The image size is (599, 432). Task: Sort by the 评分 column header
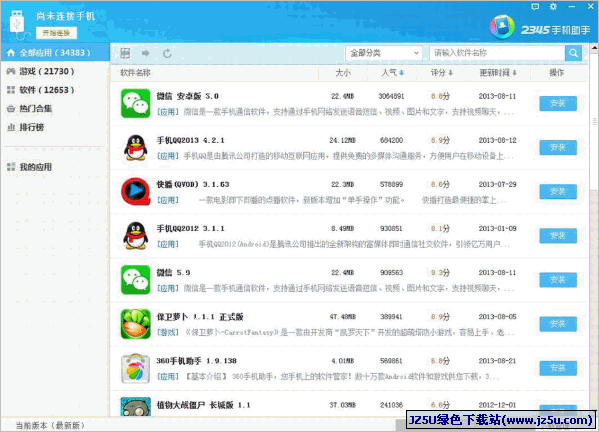coord(441,73)
